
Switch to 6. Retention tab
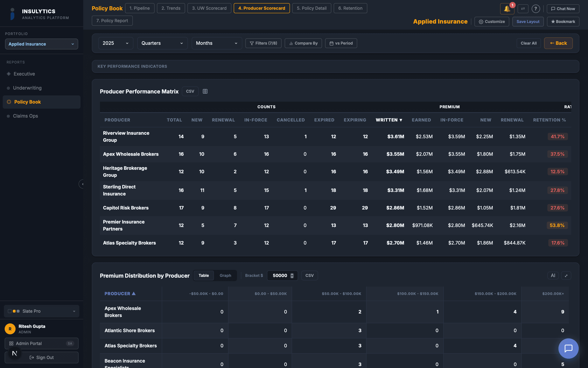(350, 8)
